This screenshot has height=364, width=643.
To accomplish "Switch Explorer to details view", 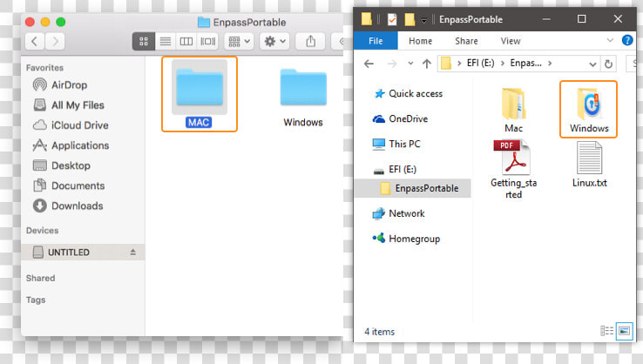I will [607, 330].
